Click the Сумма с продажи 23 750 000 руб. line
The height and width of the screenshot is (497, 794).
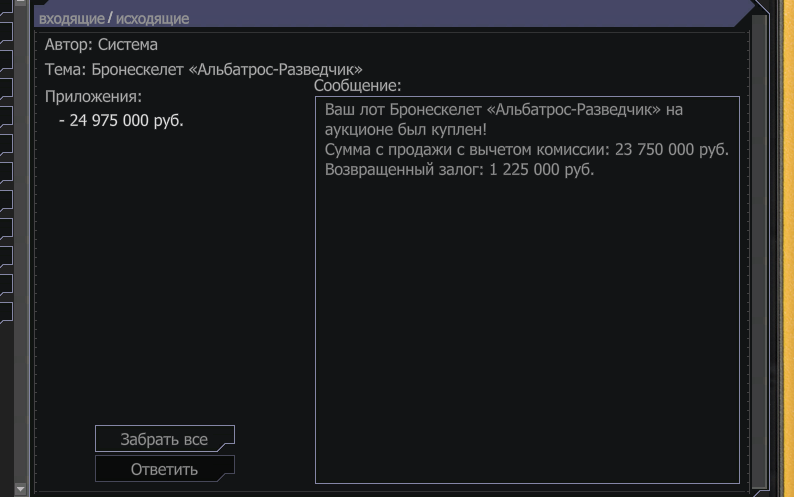pyautogui.click(x=527, y=149)
